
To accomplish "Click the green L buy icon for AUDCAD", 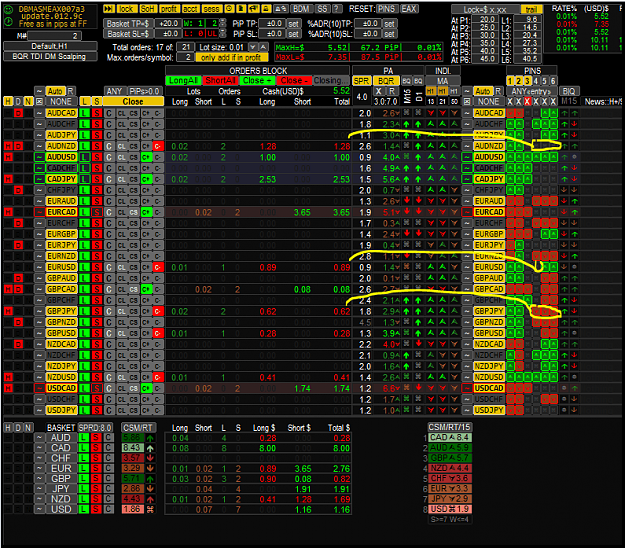I will coord(84,113).
